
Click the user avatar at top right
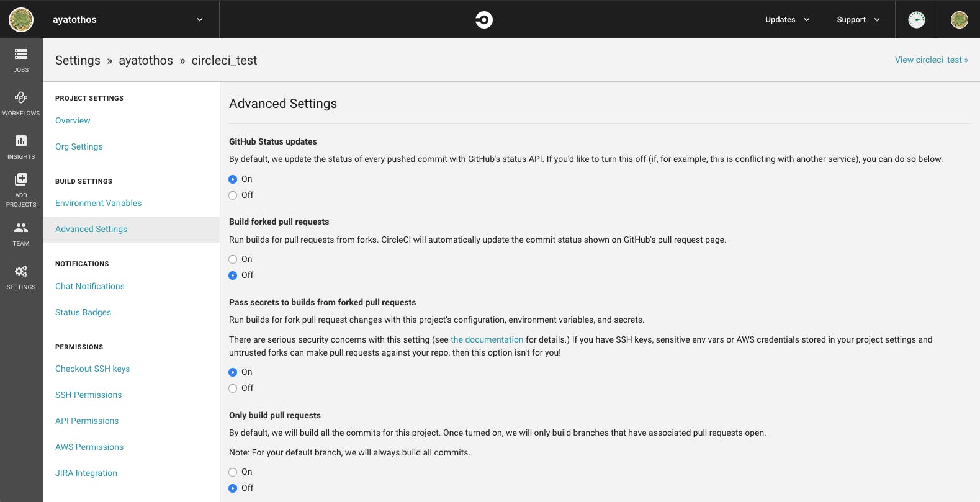[x=960, y=20]
